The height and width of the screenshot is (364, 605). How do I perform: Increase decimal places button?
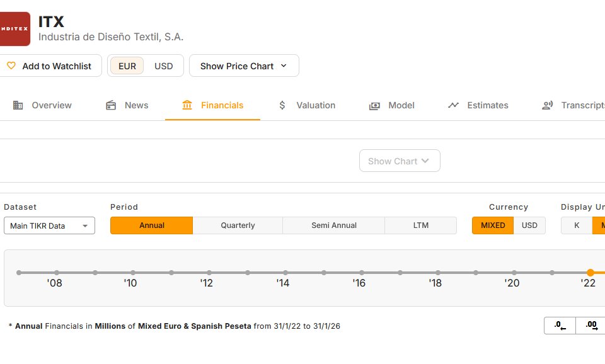point(591,326)
